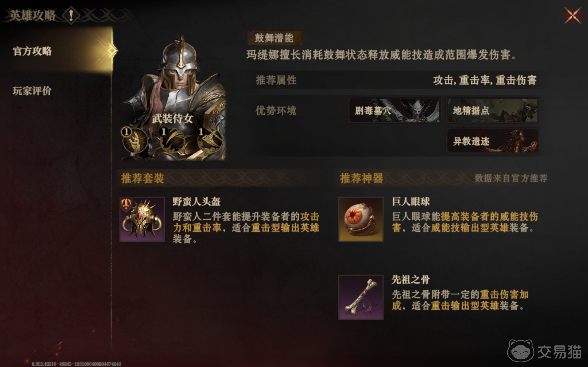Open the 地精据点 environment button

click(x=493, y=110)
